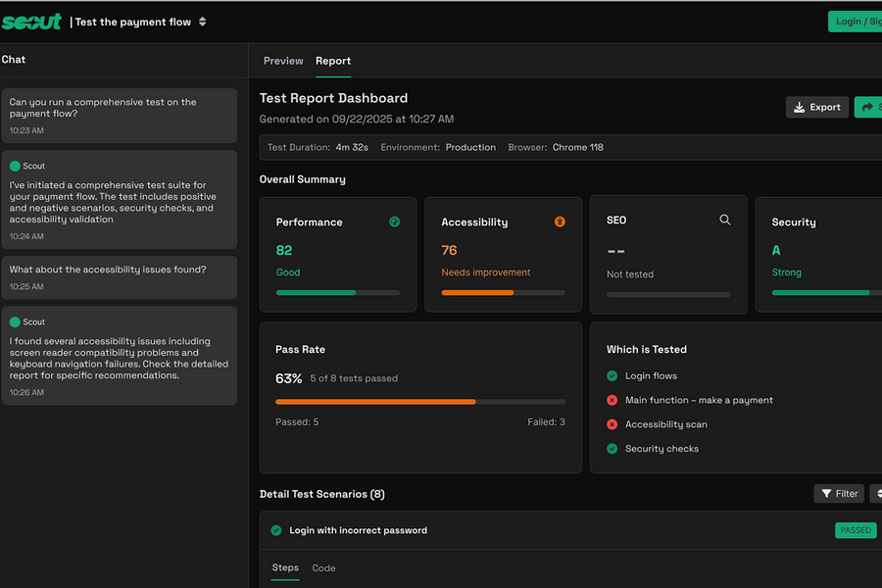882x588 pixels.
Task: Select the Steps tab in scenario
Action: tap(285, 568)
